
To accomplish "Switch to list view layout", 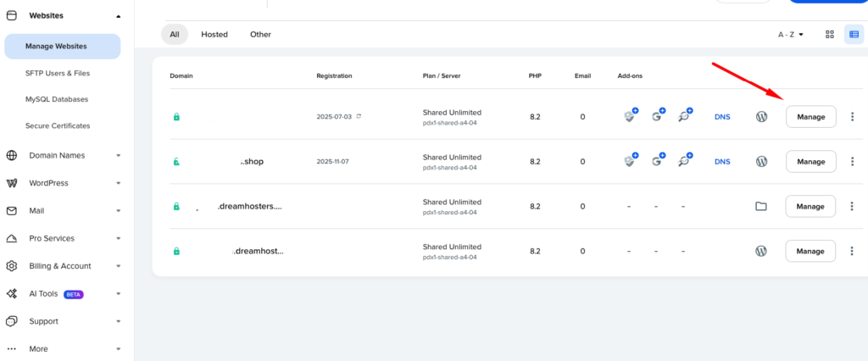I will pyautogui.click(x=853, y=35).
